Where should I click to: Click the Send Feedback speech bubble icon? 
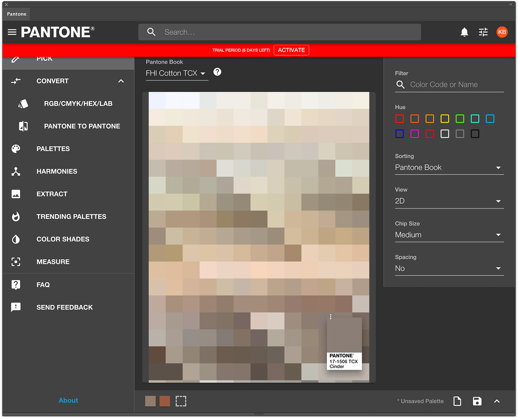click(16, 307)
